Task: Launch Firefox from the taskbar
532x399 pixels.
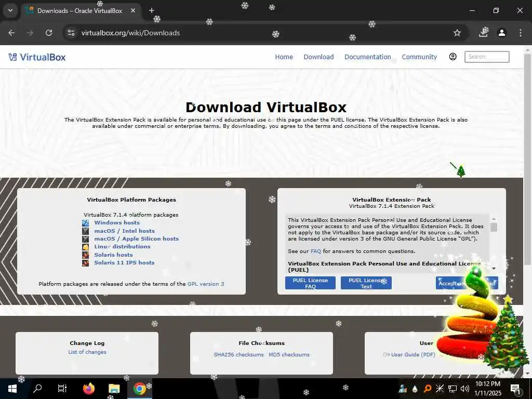Action: (x=88, y=389)
